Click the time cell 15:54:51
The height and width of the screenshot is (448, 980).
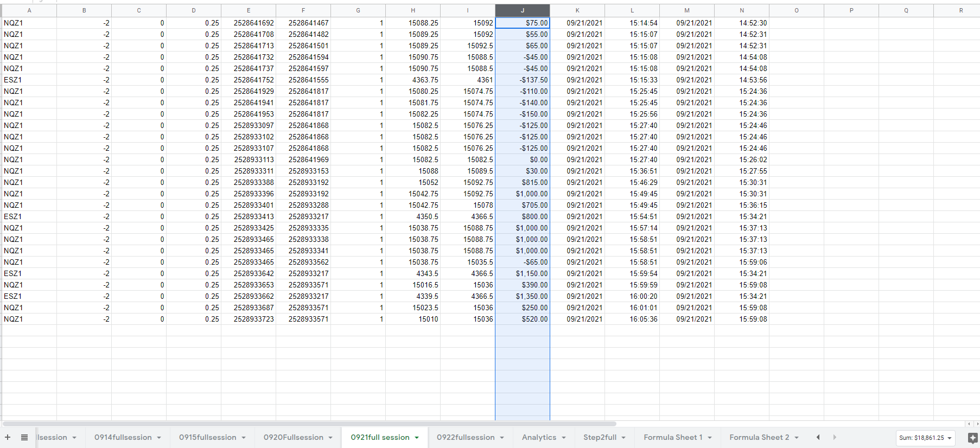632,216
